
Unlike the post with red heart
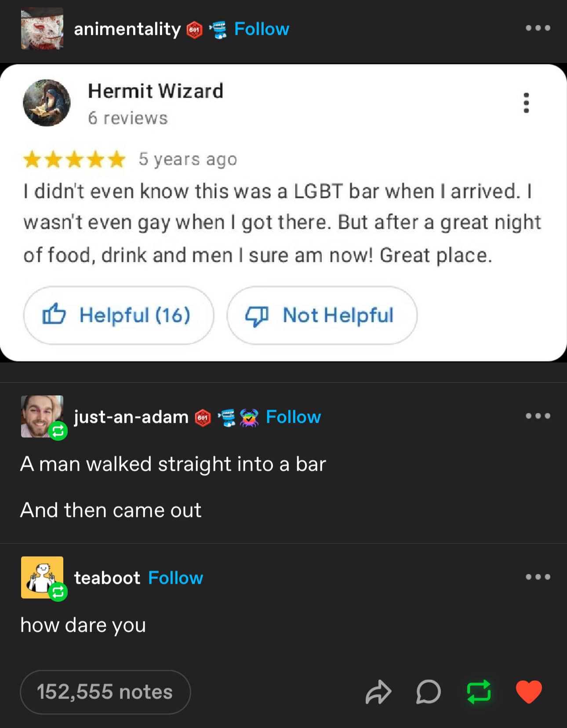529,692
